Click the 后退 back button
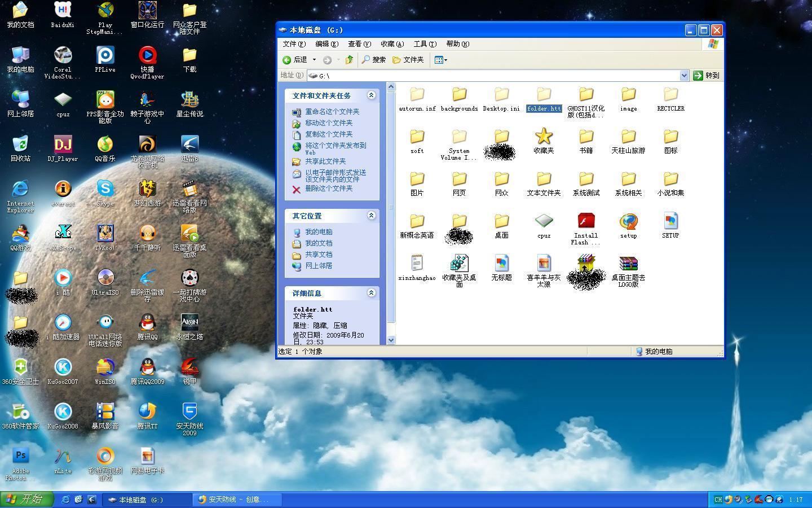This screenshot has width=812, height=508. coord(295,60)
